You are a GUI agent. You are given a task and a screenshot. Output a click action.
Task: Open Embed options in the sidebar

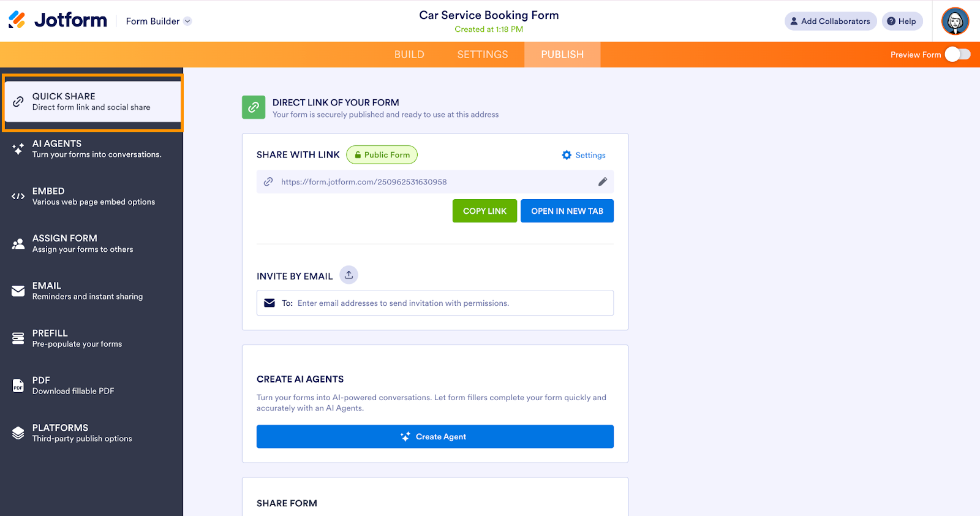[x=92, y=196]
